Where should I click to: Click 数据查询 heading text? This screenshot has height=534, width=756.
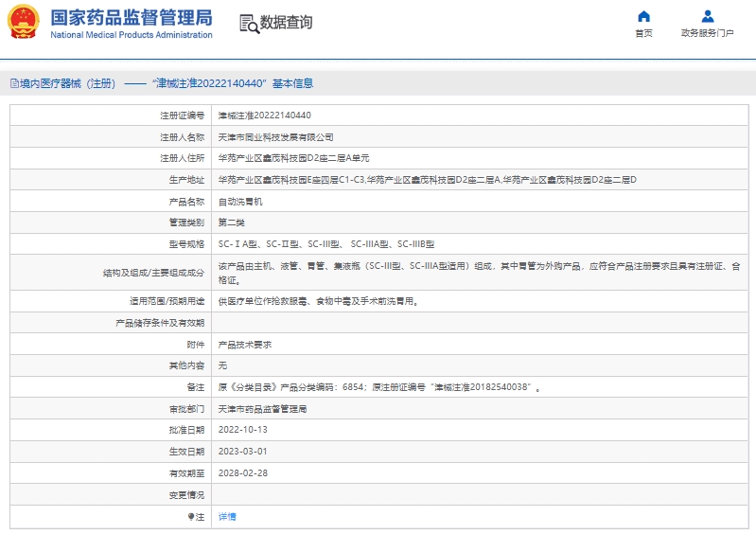tap(287, 22)
